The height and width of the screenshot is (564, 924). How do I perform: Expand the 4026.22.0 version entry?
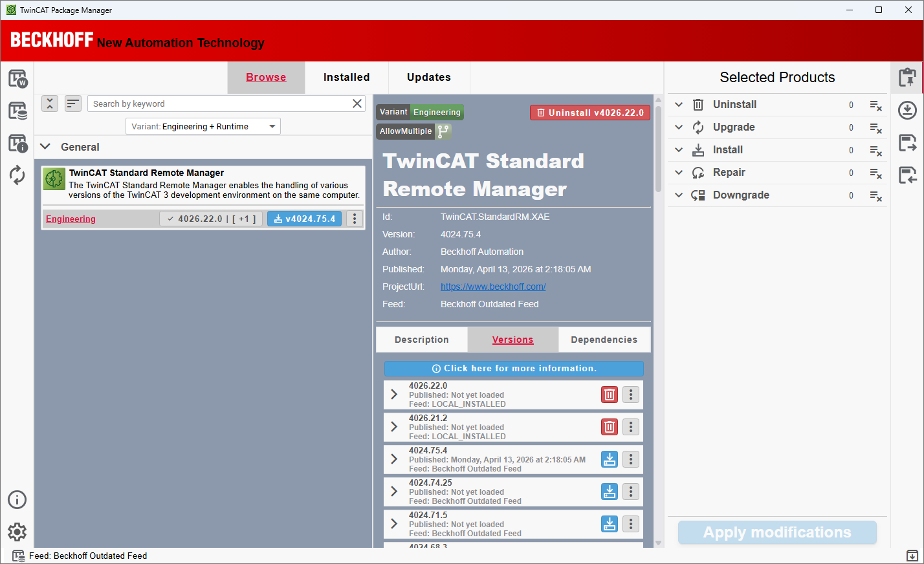[x=394, y=395]
